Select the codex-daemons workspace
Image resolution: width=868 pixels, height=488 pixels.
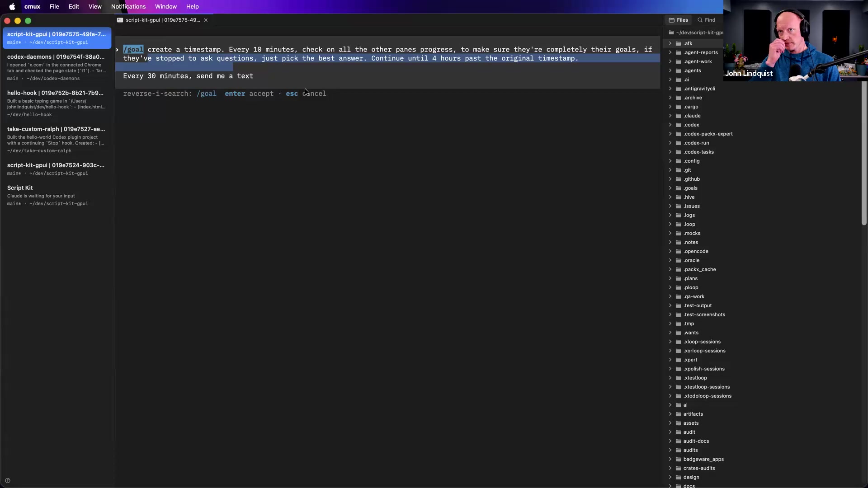(57, 67)
